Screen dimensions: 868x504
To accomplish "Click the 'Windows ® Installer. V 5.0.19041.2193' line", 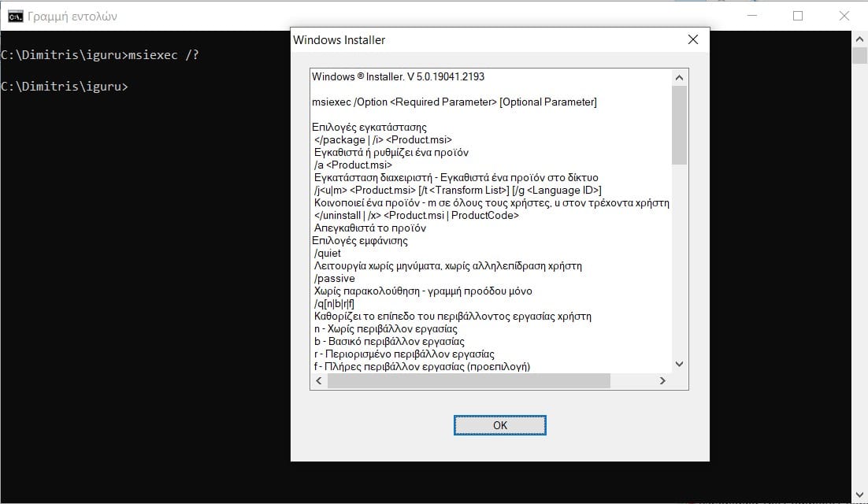I will coord(398,76).
